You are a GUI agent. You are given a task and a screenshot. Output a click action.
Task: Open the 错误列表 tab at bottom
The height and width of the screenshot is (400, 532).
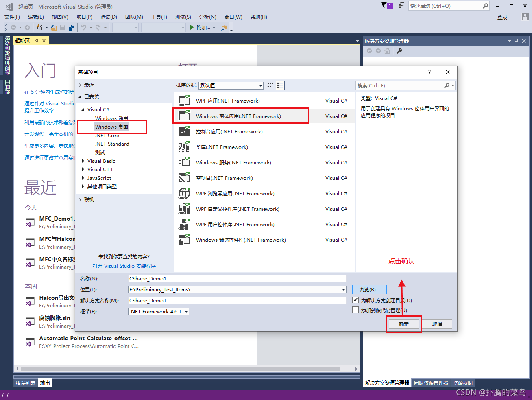pos(26,383)
